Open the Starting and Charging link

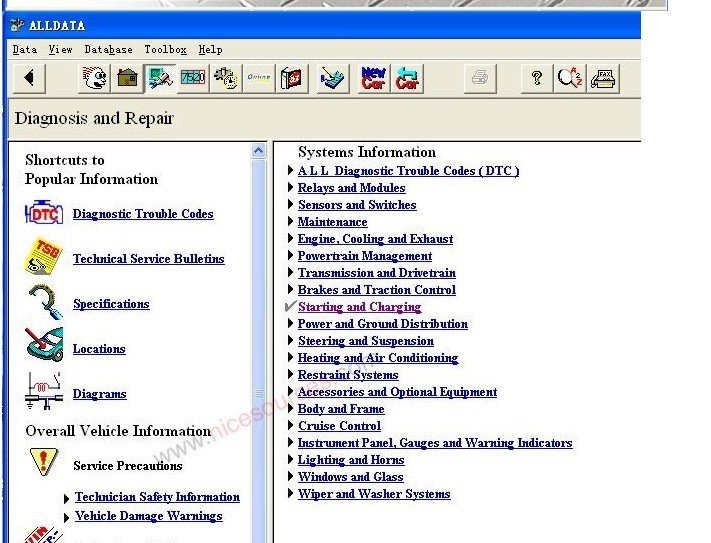tap(360, 307)
